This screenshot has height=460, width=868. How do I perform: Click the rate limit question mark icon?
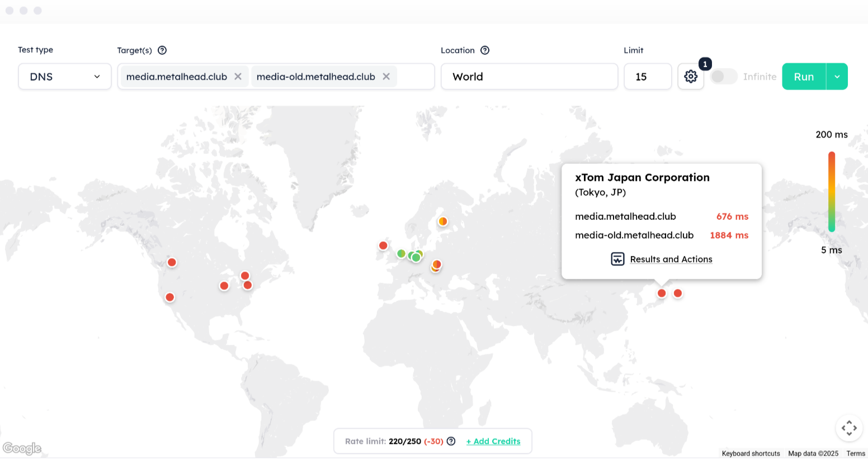(x=451, y=441)
